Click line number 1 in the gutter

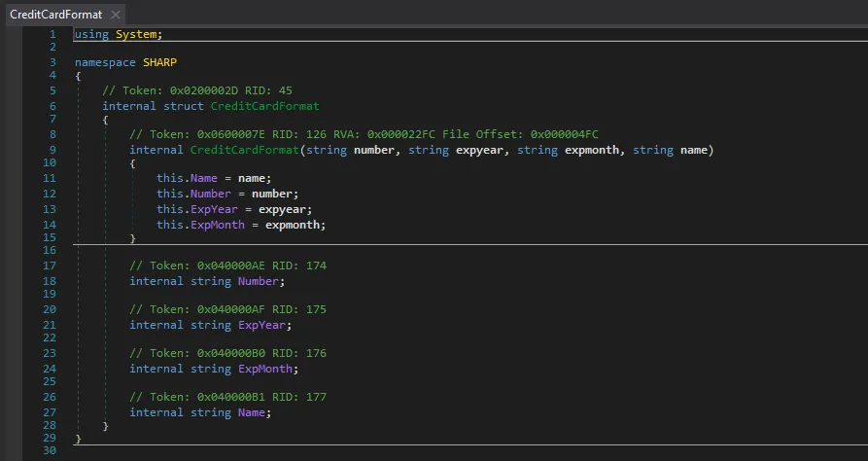click(x=52, y=34)
